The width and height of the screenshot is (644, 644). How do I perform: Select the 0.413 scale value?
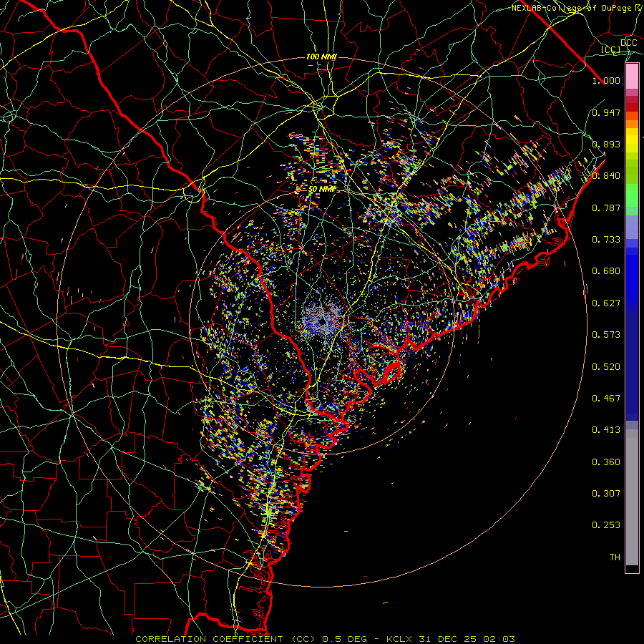[x=606, y=430]
